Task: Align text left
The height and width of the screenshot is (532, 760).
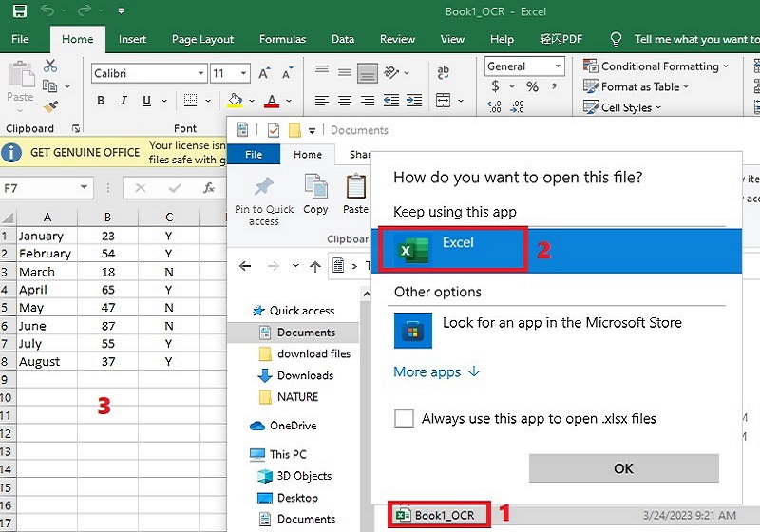Action: tap(322, 101)
